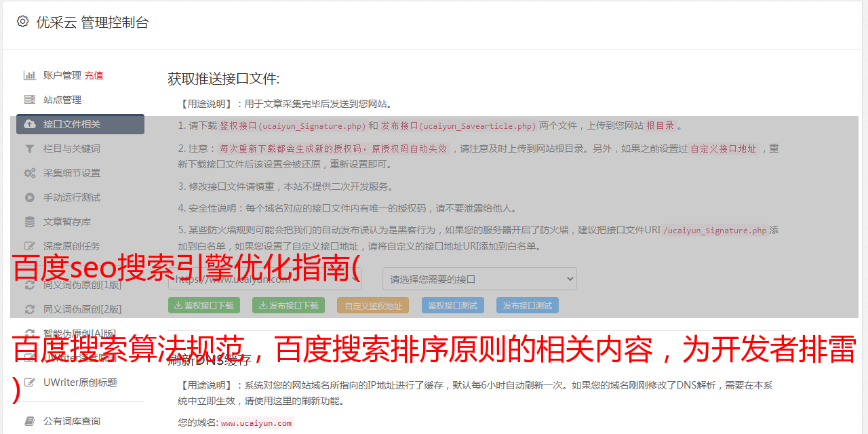Viewport: 868px width, 434px height.
Task: Click the refresh icon for 同义词伪原创[1版]
Action: [30, 285]
